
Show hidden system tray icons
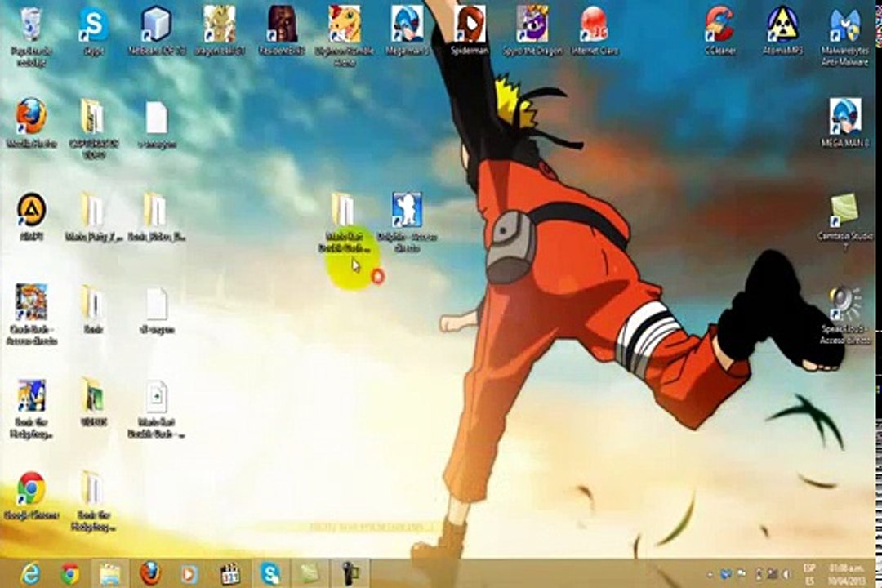[710, 574]
